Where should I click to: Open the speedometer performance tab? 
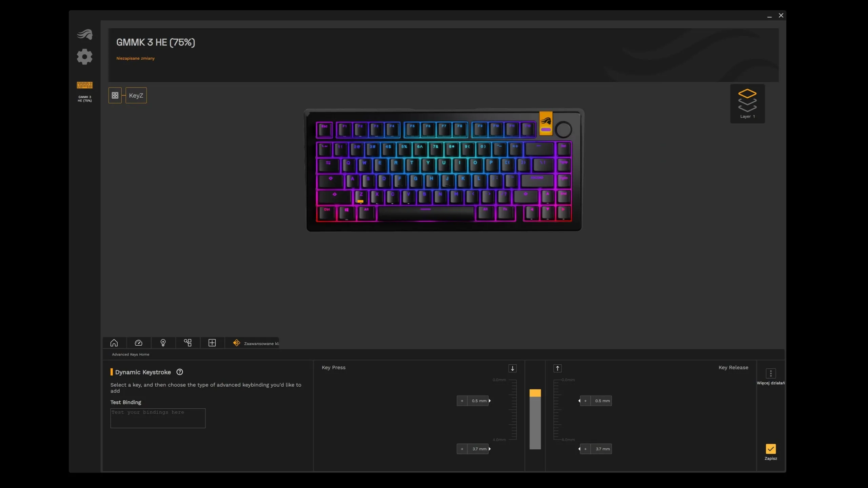click(x=138, y=343)
